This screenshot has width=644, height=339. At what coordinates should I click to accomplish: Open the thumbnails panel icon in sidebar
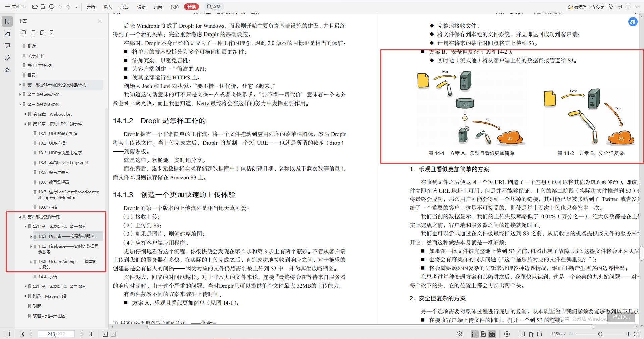(x=7, y=34)
